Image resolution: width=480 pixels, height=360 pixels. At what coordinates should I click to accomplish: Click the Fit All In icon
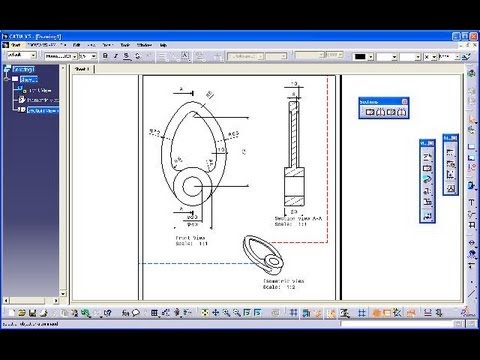point(205,313)
